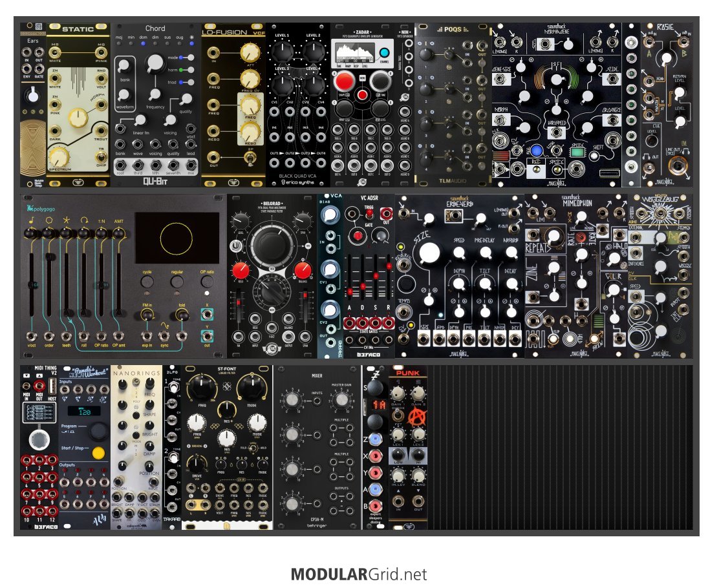This screenshot has width=719, height=588.
Task: Click the Erica Synths logo
Action: pos(297,182)
